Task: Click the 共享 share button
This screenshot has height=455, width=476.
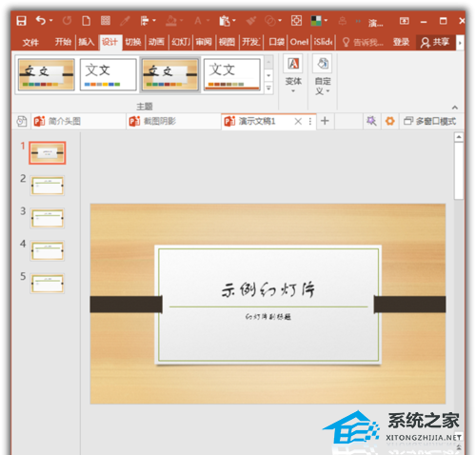Action: tap(435, 42)
